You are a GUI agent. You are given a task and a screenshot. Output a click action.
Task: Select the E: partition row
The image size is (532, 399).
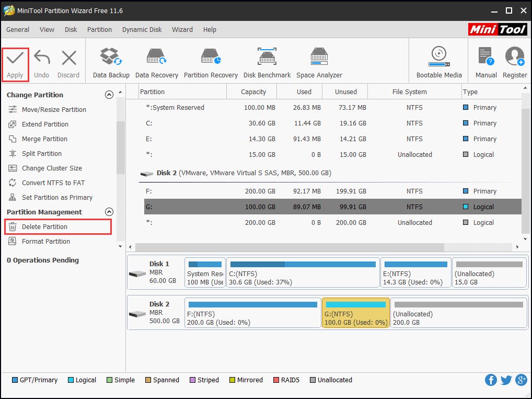coord(333,139)
